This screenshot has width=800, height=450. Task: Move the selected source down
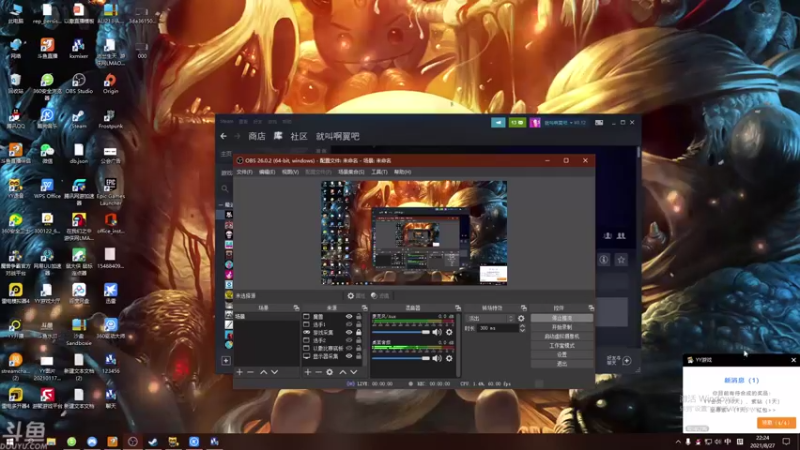pos(353,372)
